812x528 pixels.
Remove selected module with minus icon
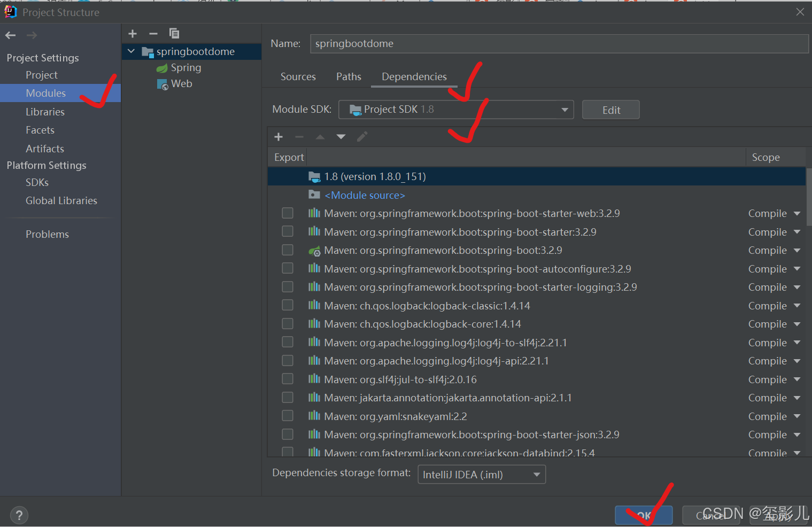click(153, 34)
